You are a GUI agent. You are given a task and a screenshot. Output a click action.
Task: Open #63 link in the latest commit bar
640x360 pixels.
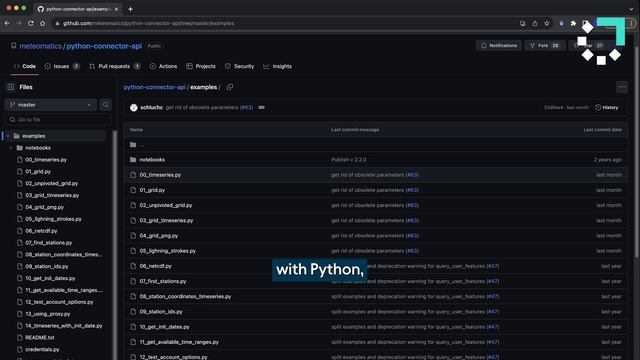(x=247, y=107)
